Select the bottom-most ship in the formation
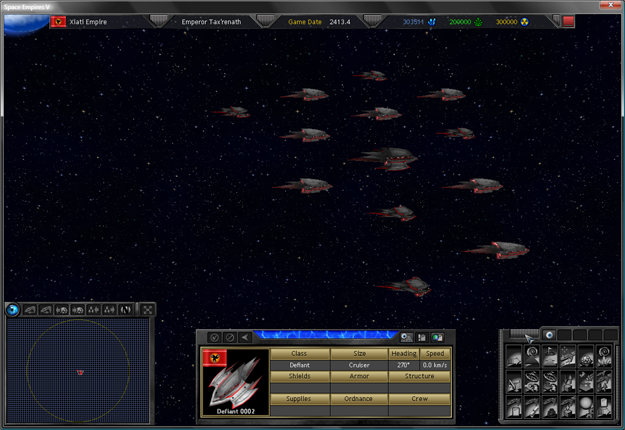The height and width of the screenshot is (430, 625). click(403, 286)
